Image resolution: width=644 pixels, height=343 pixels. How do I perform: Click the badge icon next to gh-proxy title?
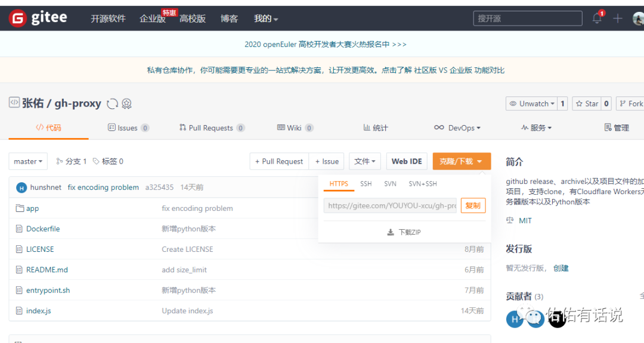point(126,104)
